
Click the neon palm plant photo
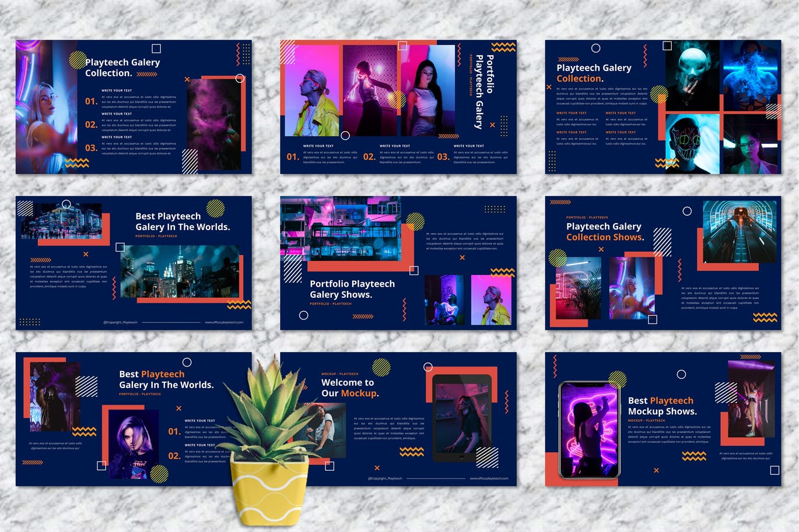pos(578,288)
